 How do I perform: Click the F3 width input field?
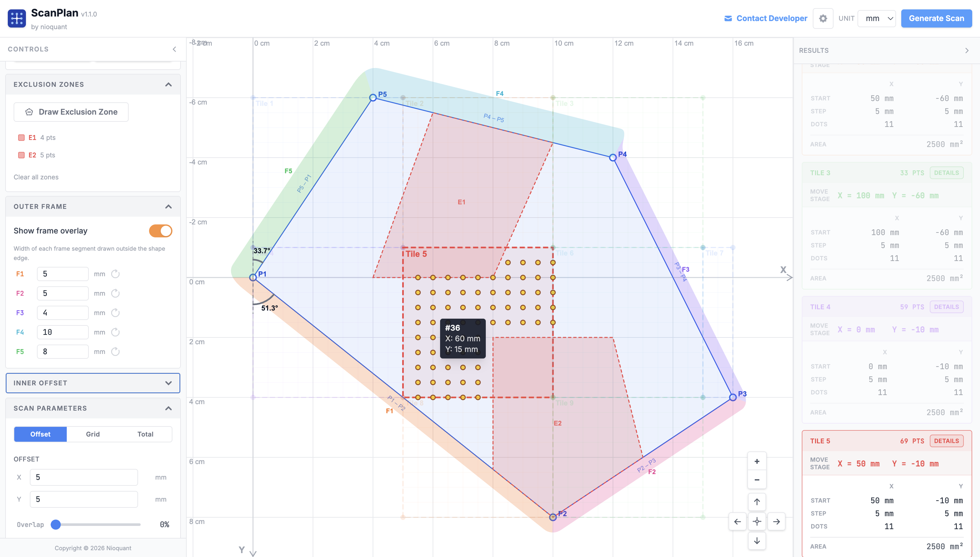tap(63, 313)
